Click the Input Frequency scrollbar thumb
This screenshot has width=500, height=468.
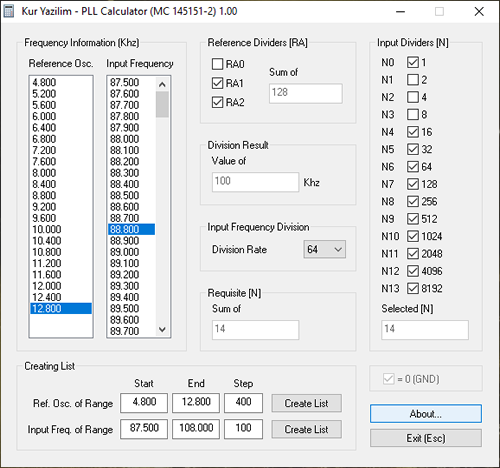click(162, 104)
